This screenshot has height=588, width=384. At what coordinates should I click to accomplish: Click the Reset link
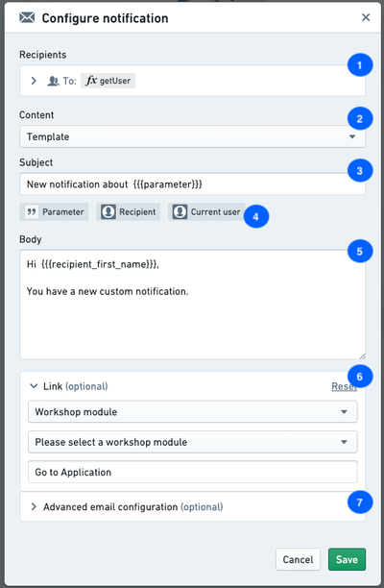tap(344, 386)
